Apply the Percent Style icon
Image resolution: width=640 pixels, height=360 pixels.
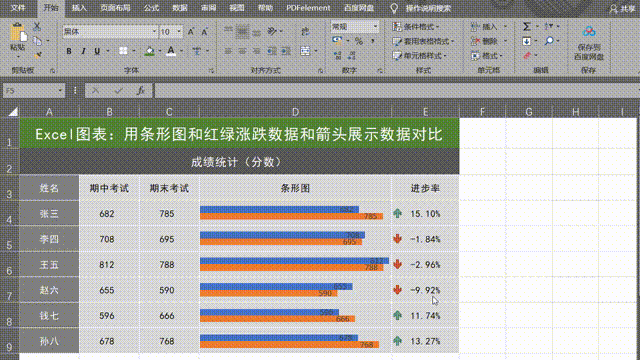coord(359,41)
